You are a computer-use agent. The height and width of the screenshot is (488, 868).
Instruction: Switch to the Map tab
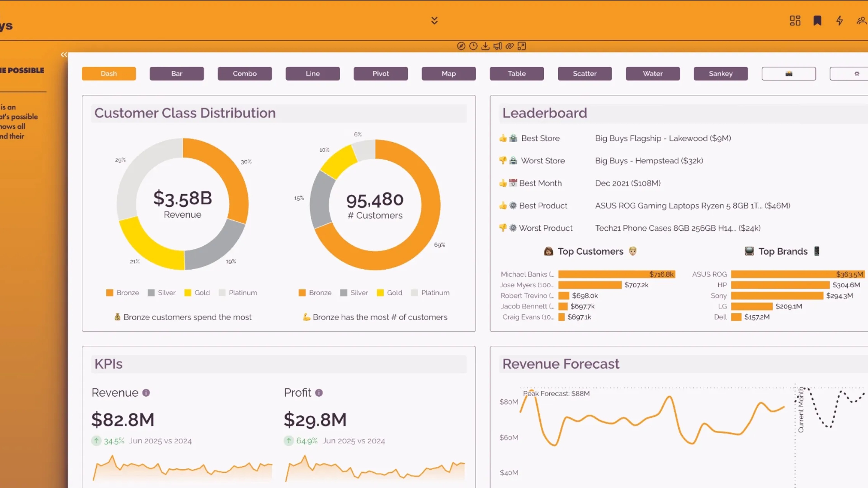pos(449,73)
